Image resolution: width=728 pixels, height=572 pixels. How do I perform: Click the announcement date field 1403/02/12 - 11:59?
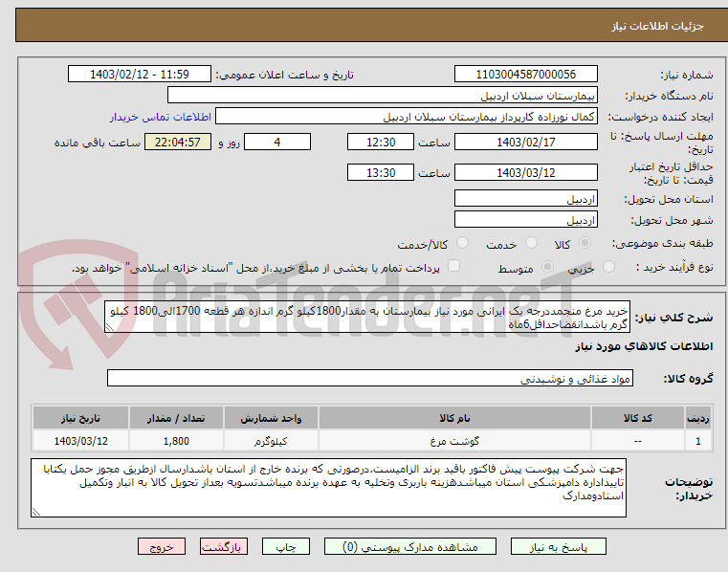[x=140, y=74]
